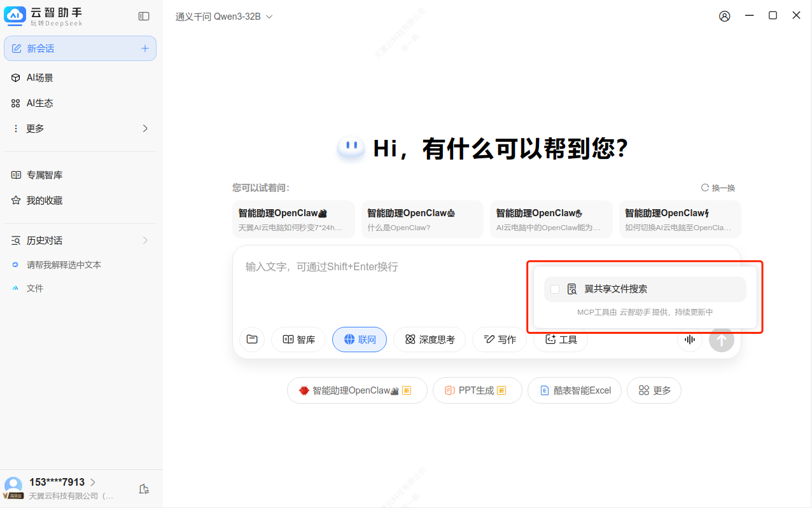This screenshot has height=508, width=812.
Task: Open account menu for 153****7913
Action: point(62,482)
